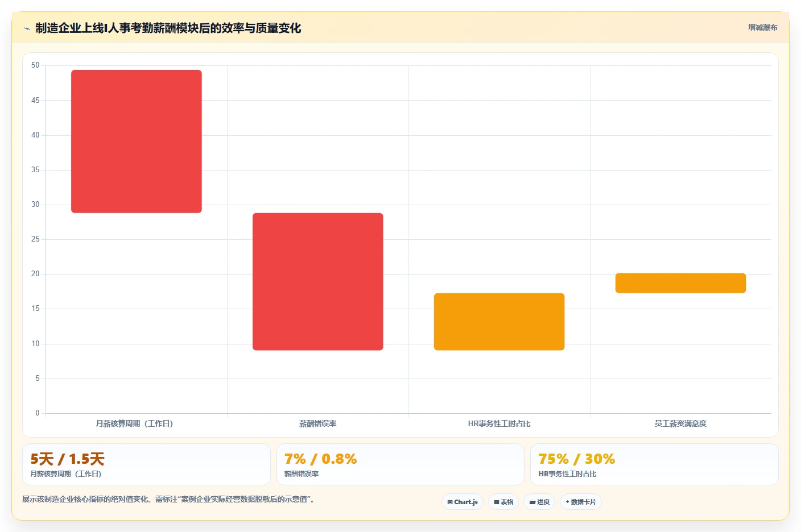Viewport: 801px width, 532px height.
Task: Click the 75% / 30% stat value
Action: click(576, 459)
